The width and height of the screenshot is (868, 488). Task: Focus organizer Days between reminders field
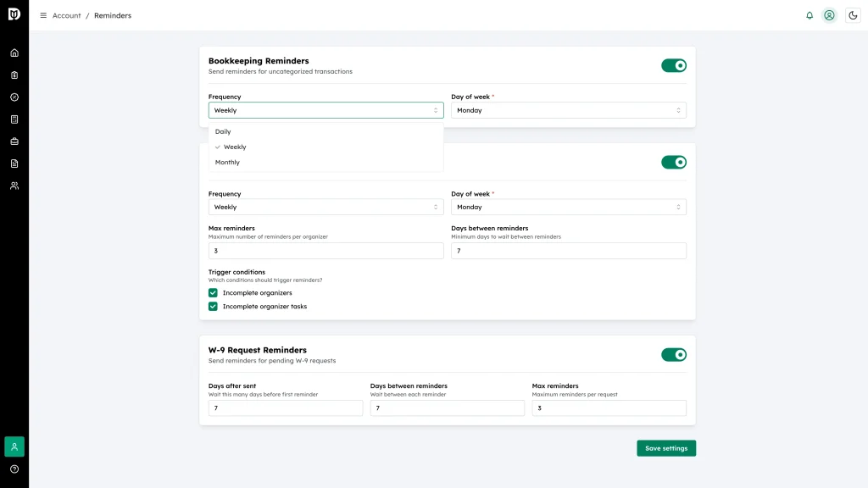569,251
